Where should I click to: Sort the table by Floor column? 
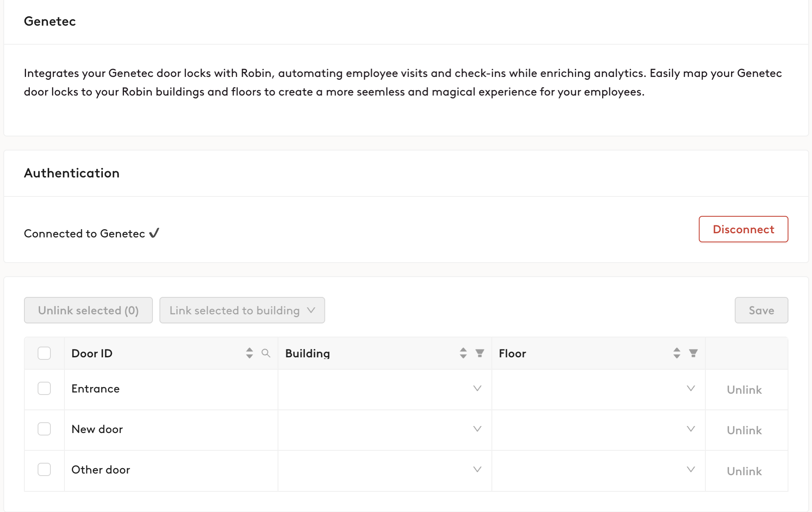pos(676,353)
